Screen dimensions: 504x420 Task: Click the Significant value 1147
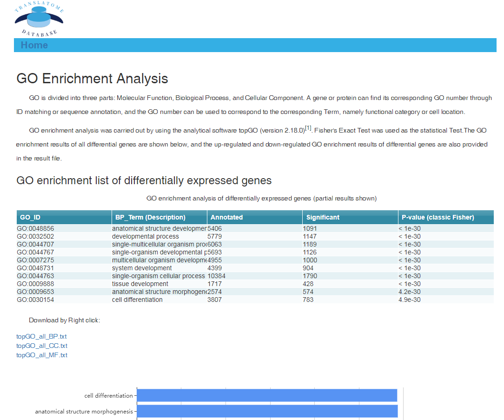click(310, 236)
